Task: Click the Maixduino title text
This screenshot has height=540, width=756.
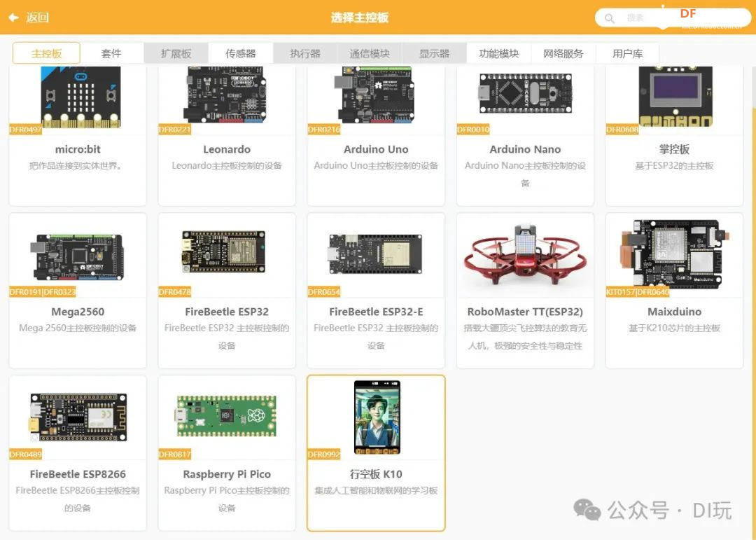Action: pos(674,312)
